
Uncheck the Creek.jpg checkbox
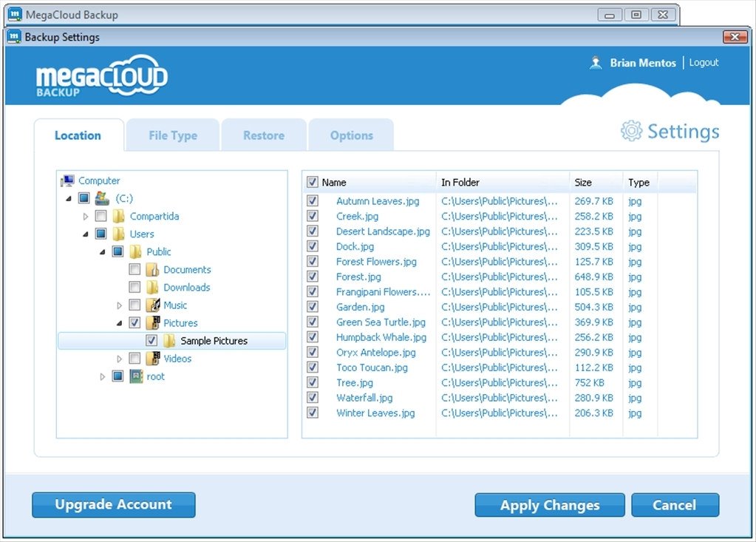tap(313, 216)
